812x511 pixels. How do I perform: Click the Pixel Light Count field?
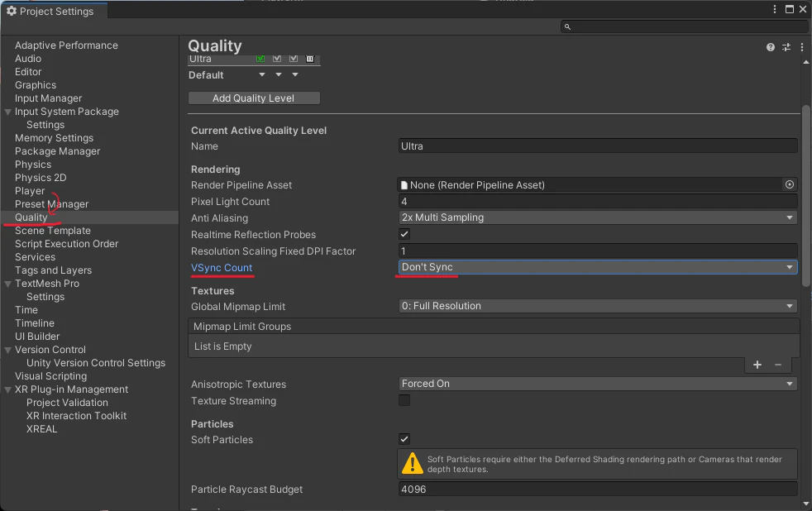point(598,202)
